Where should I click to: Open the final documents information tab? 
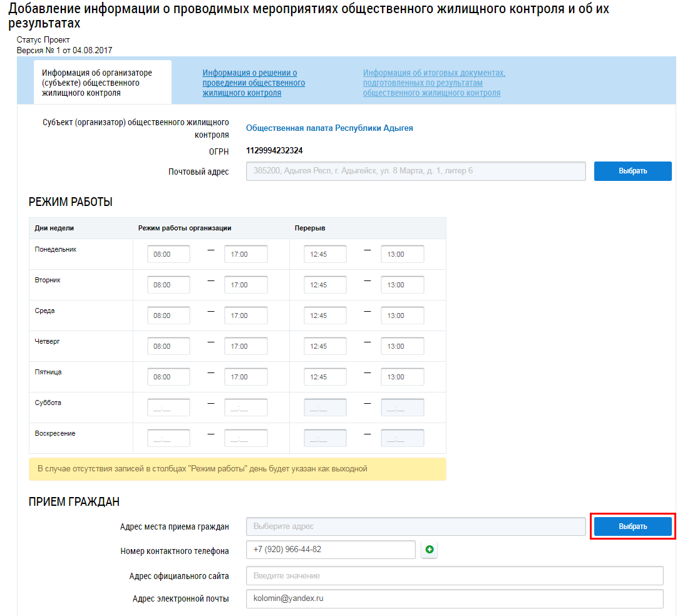click(434, 83)
